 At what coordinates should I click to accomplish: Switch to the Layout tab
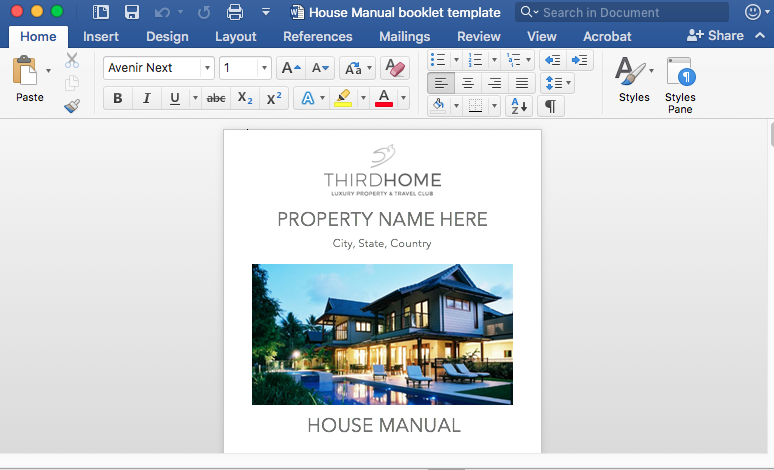pyautogui.click(x=235, y=37)
